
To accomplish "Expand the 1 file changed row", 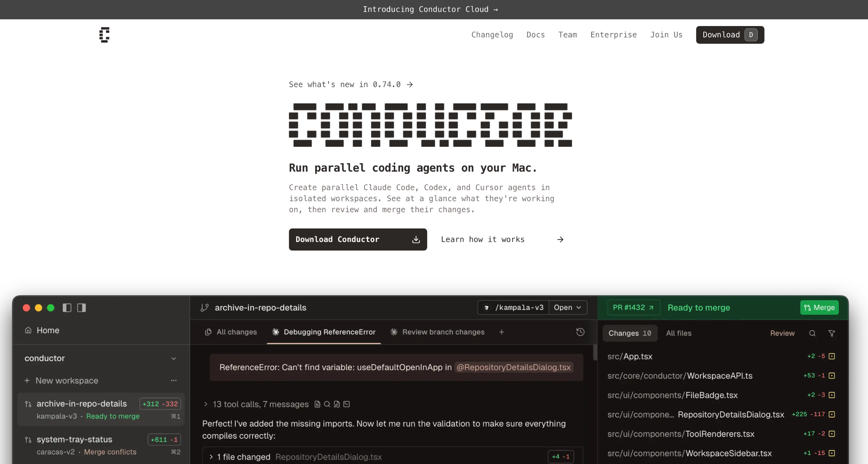I will [393, 457].
